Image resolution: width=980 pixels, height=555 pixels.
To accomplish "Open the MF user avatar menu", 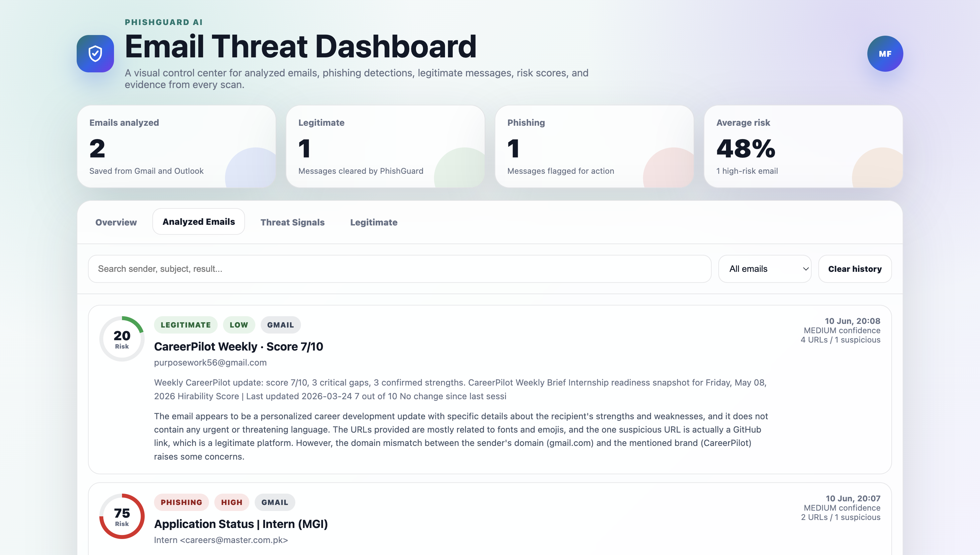I will 885,54.
